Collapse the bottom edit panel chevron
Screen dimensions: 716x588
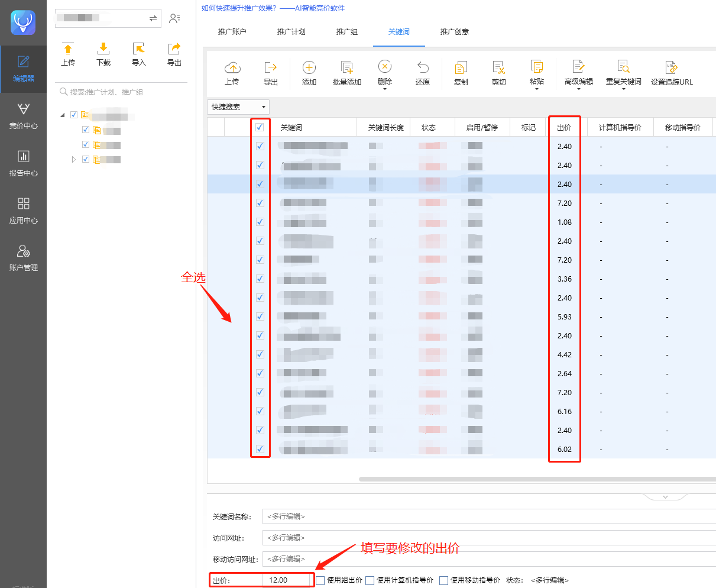(x=665, y=497)
